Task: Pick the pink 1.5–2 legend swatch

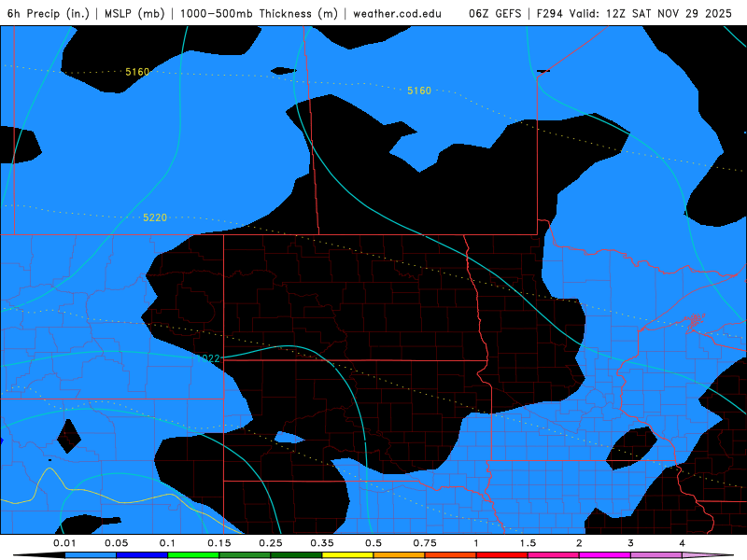Action: (553, 555)
